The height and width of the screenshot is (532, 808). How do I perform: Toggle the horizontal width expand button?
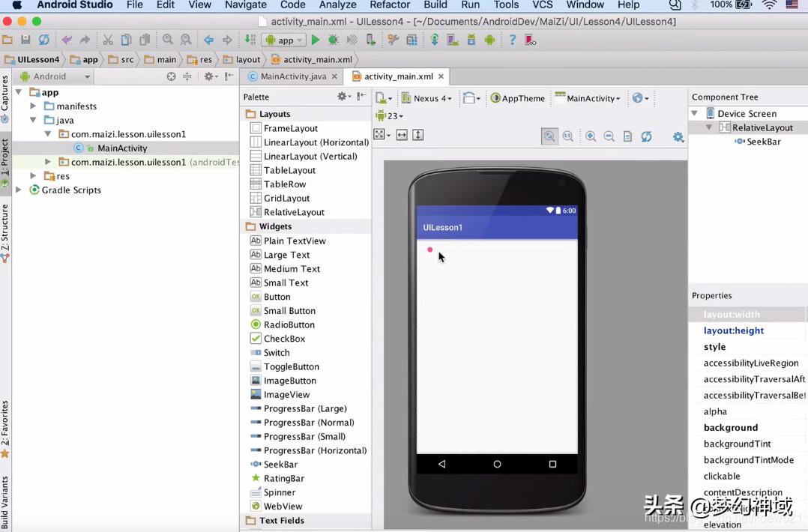[402, 135]
